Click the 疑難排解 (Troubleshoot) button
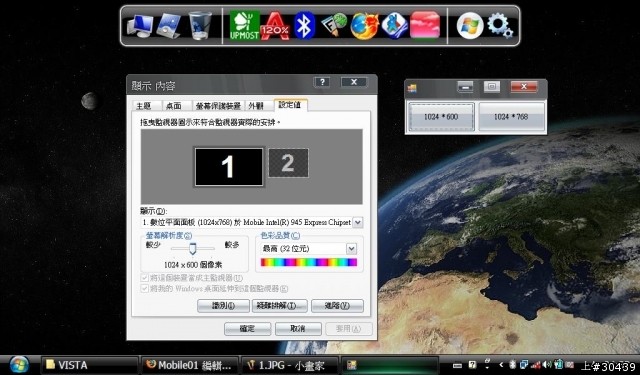The image size is (640, 375). 280,306
